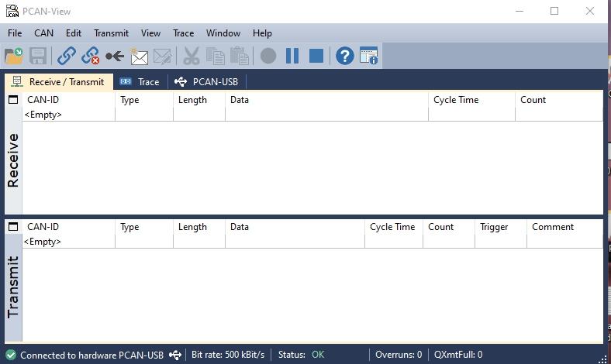The width and height of the screenshot is (611, 364).
Task: Click the Transmit Type column header
Action: point(144,227)
